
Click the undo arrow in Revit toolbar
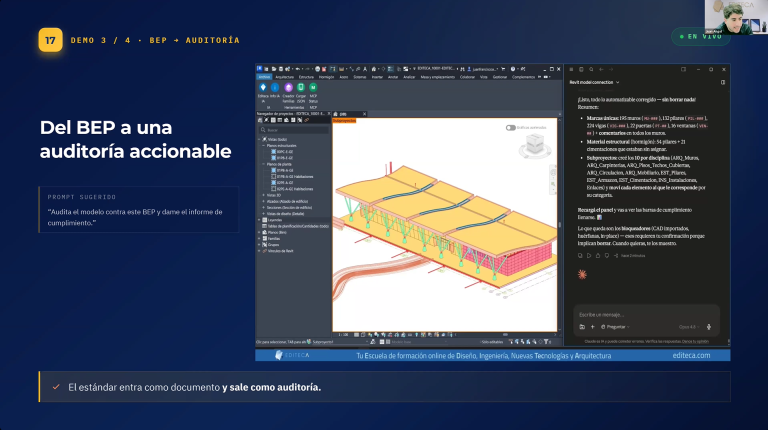click(x=298, y=69)
